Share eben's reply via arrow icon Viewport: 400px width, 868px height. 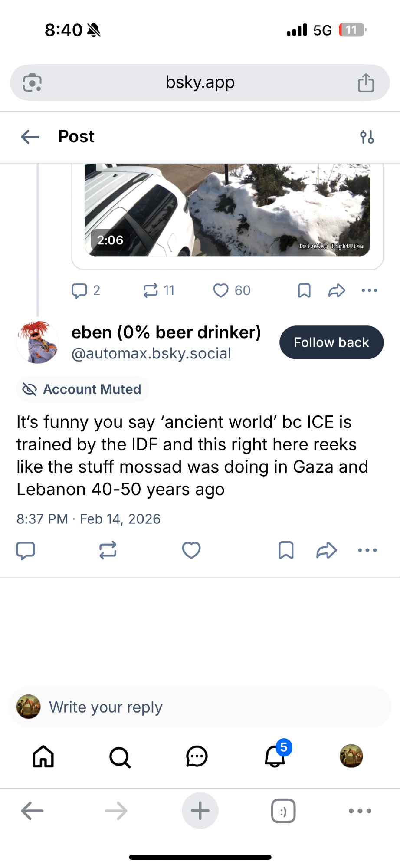pyautogui.click(x=326, y=550)
